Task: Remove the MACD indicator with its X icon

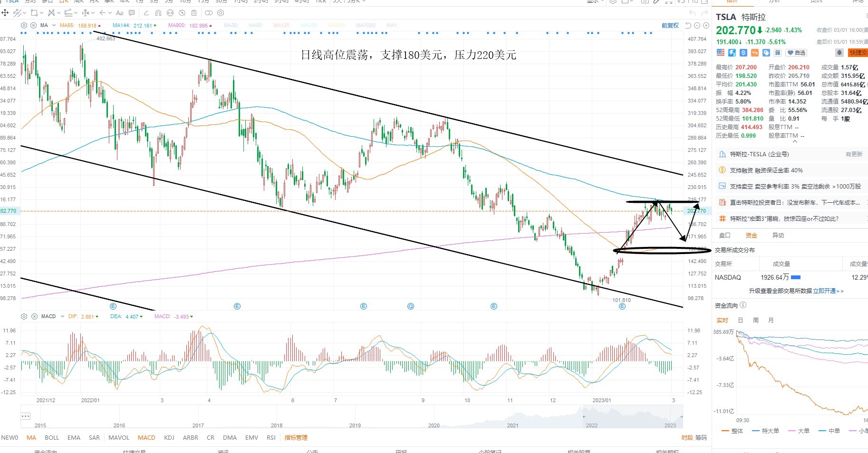Action: [34, 316]
